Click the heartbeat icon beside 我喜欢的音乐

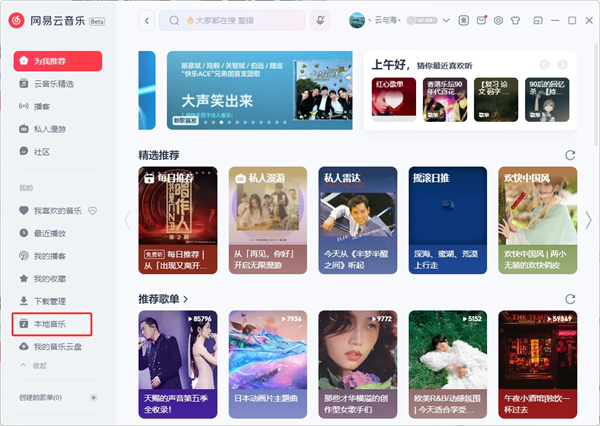(x=92, y=210)
